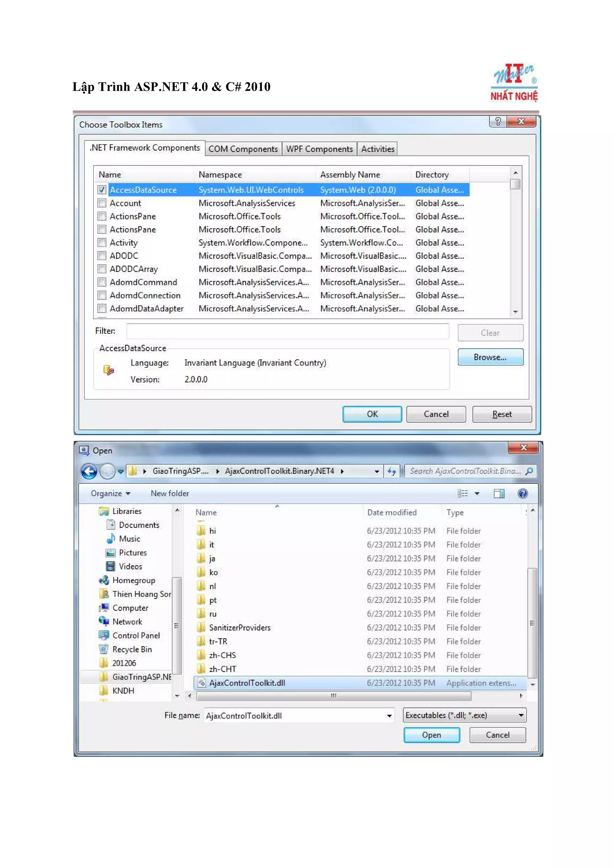Click the Filter text input field

coord(288,332)
